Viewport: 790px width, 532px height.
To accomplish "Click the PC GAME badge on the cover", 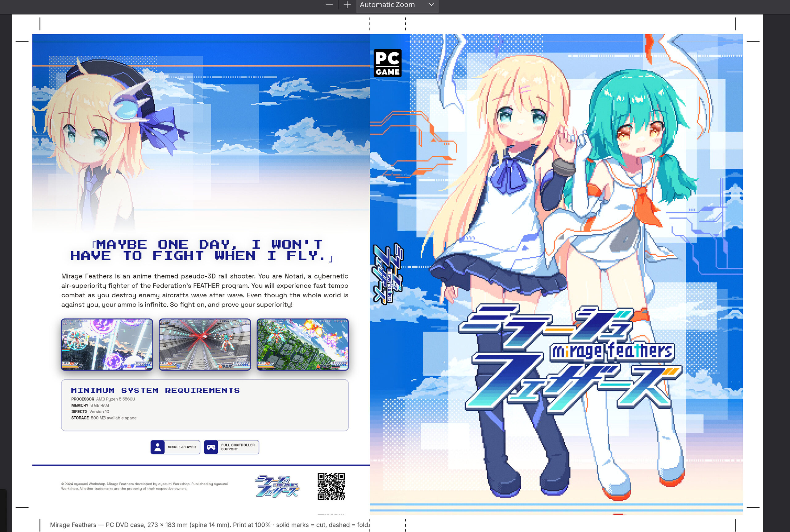I will [x=387, y=63].
